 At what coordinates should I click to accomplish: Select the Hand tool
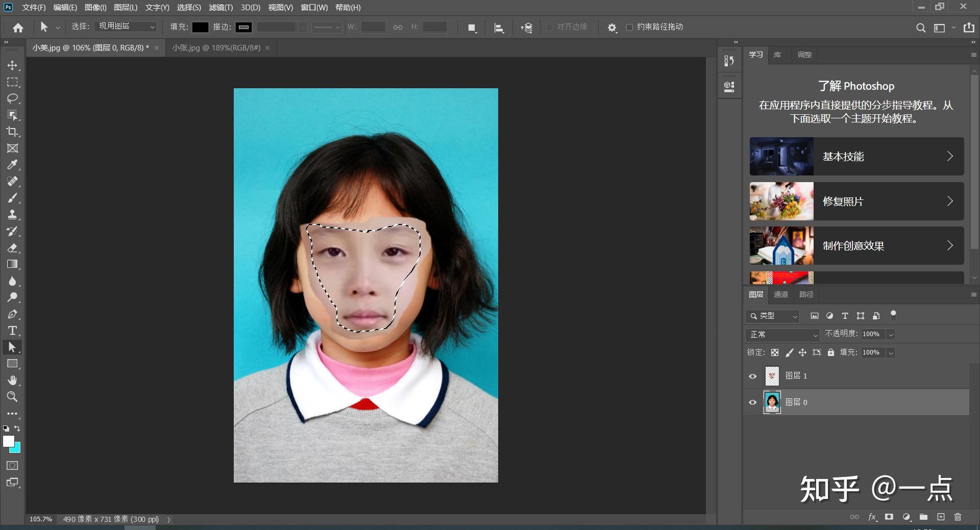12,380
